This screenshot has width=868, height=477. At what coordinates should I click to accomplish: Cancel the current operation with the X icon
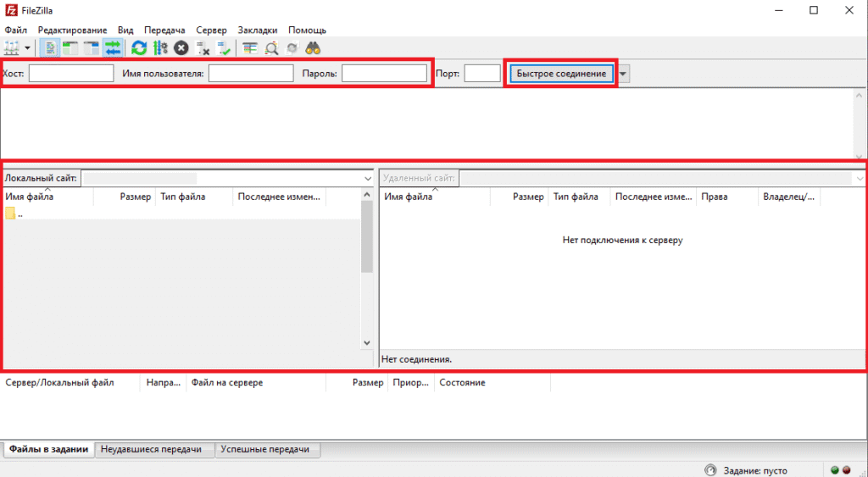click(181, 48)
